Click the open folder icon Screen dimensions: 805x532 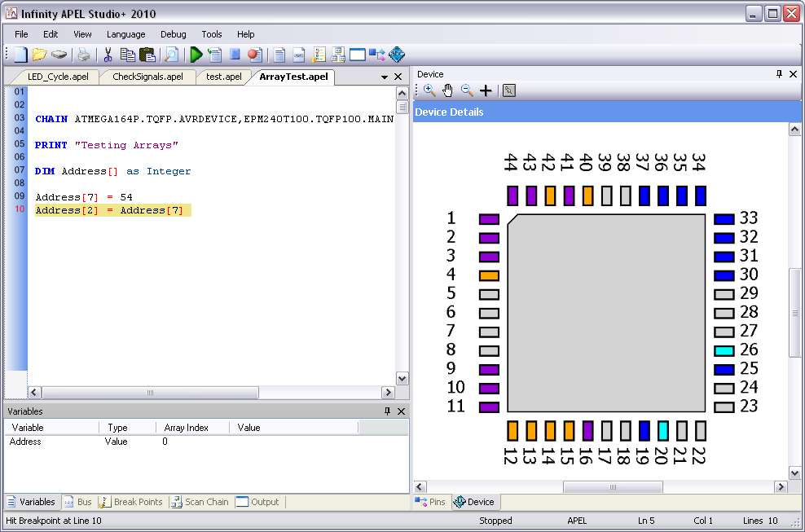(x=39, y=55)
